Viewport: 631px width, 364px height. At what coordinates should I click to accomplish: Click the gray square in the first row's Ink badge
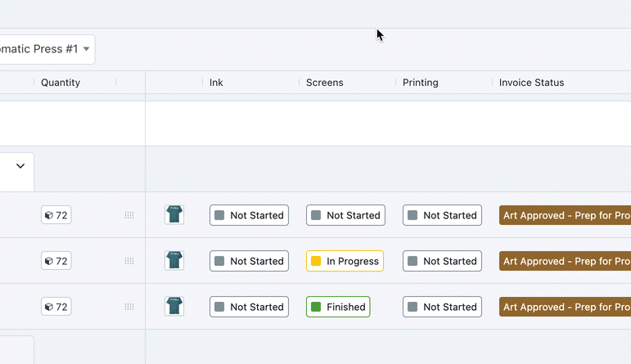(x=219, y=215)
